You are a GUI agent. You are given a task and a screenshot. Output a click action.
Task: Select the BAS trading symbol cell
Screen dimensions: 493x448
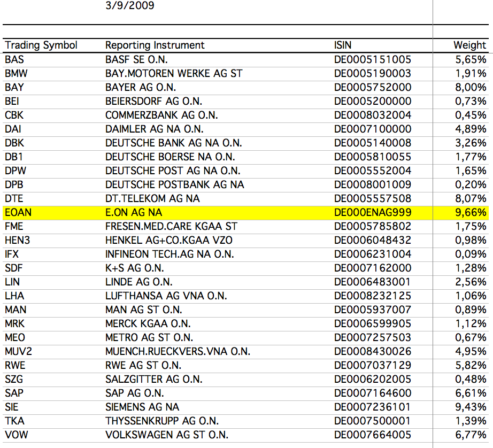click(14, 60)
